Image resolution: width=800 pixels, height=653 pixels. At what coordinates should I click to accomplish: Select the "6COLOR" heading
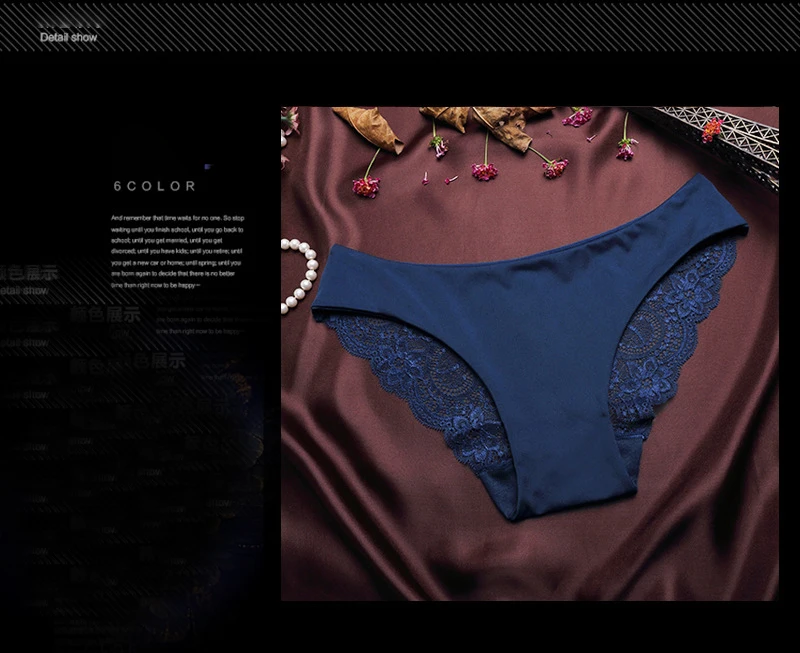click(155, 186)
